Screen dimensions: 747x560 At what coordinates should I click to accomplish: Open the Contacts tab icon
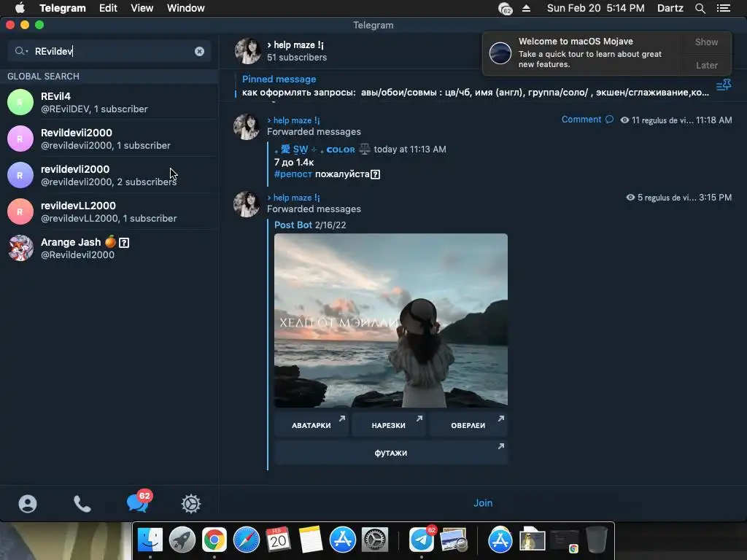point(28,504)
